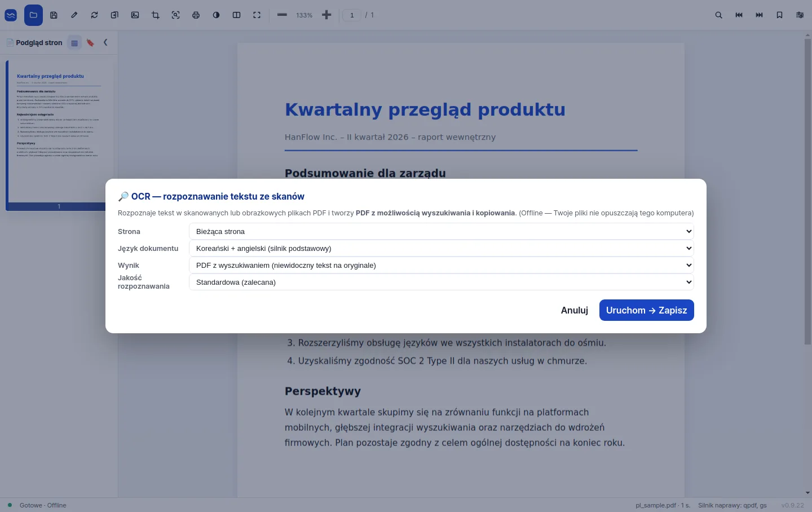Click the Podgląd stron sidebar title

pos(39,42)
